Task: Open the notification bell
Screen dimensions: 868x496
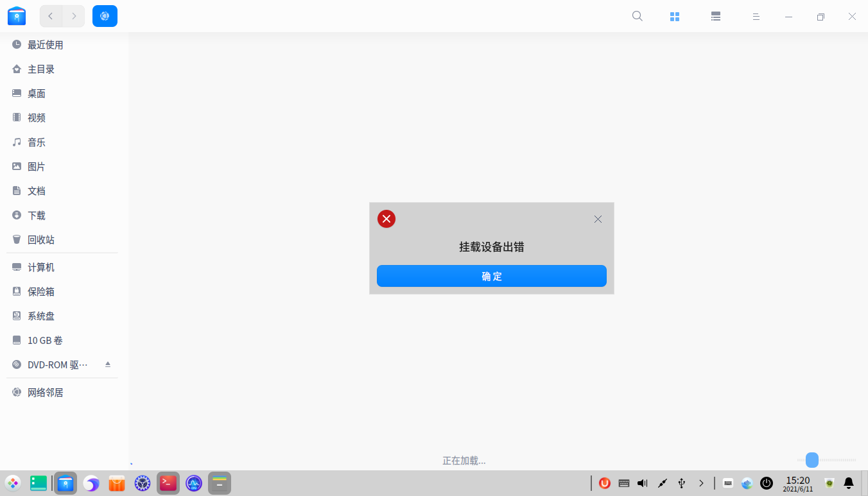Action: tap(849, 483)
